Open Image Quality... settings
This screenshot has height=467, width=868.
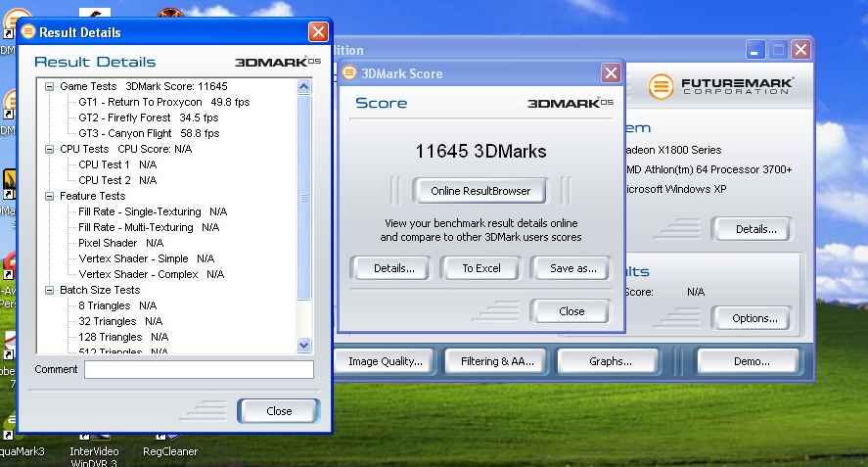point(386,361)
